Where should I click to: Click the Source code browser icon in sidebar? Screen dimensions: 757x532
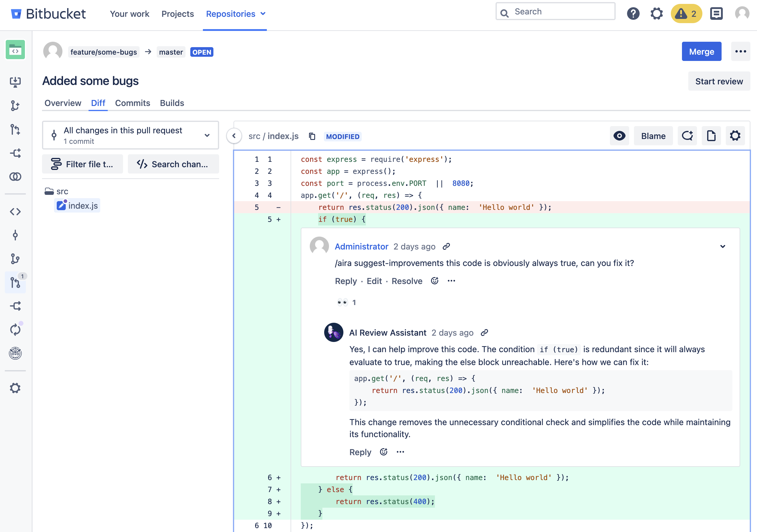(15, 212)
